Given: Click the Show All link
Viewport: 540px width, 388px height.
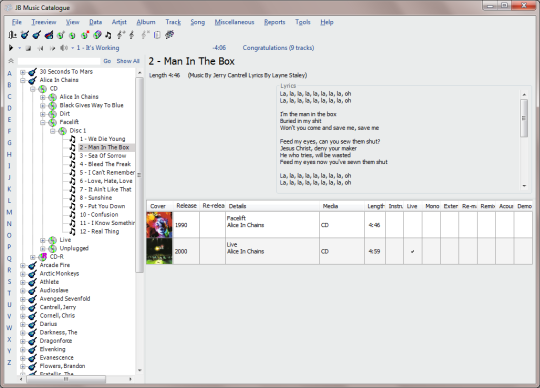Looking at the screenshot, I should pyautogui.click(x=128, y=61).
